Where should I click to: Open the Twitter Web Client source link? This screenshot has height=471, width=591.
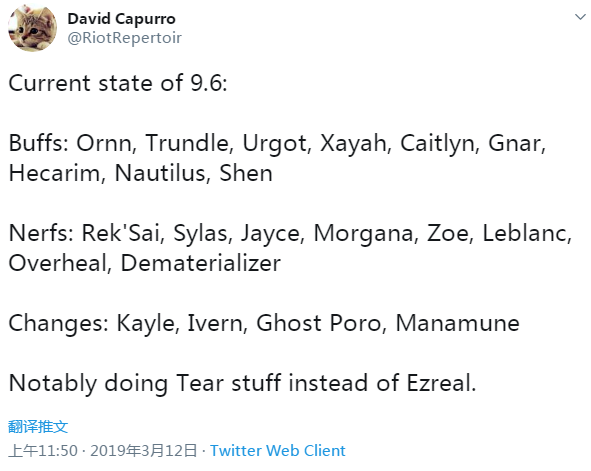pos(278,451)
